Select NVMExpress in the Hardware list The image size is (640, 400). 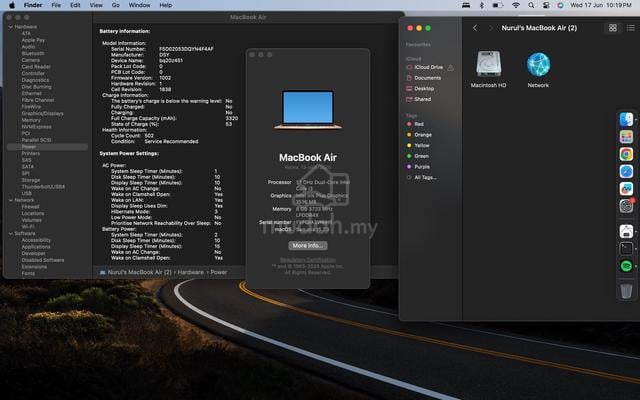(x=36, y=127)
